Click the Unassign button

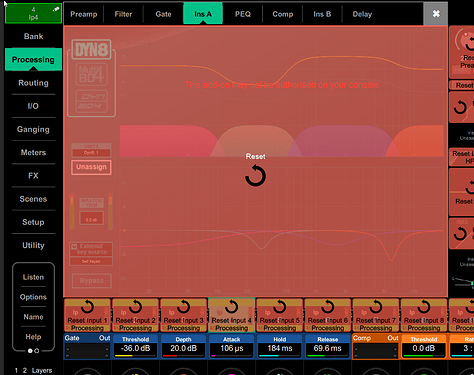91,167
